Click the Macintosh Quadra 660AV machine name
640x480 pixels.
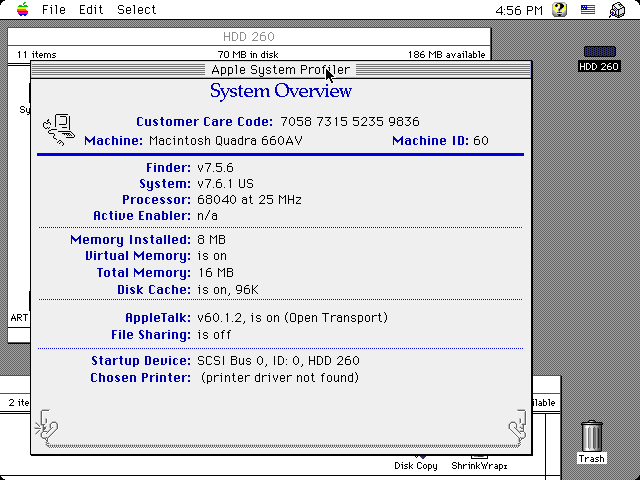pyautogui.click(x=226, y=141)
